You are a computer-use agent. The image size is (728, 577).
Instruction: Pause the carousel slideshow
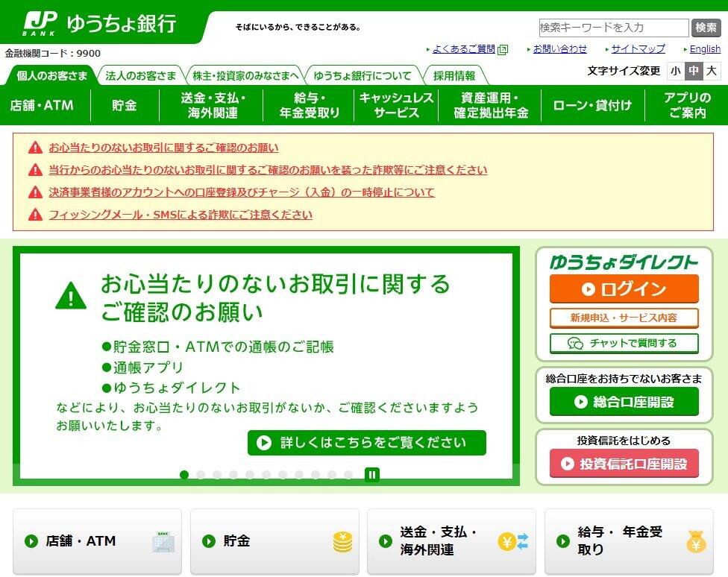pyautogui.click(x=371, y=473)
